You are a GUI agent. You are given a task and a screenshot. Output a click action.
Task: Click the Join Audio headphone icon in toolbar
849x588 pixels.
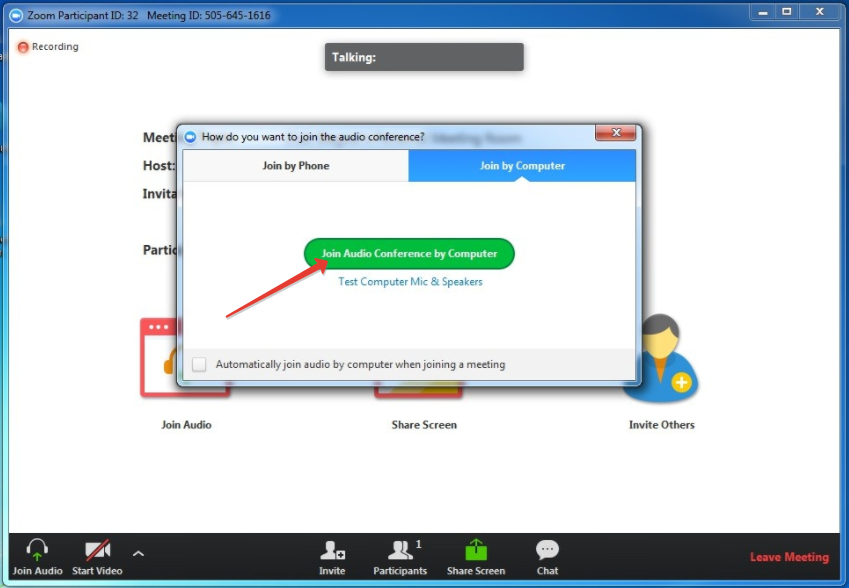tap(37, 550)
